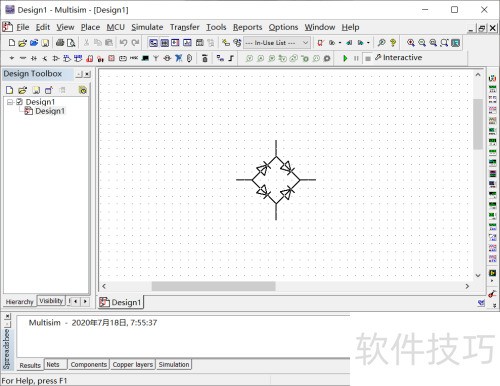Place an antenna RF component
This screenshot has width=500, height=386.
pyautogui.click(x=156, y=58)
